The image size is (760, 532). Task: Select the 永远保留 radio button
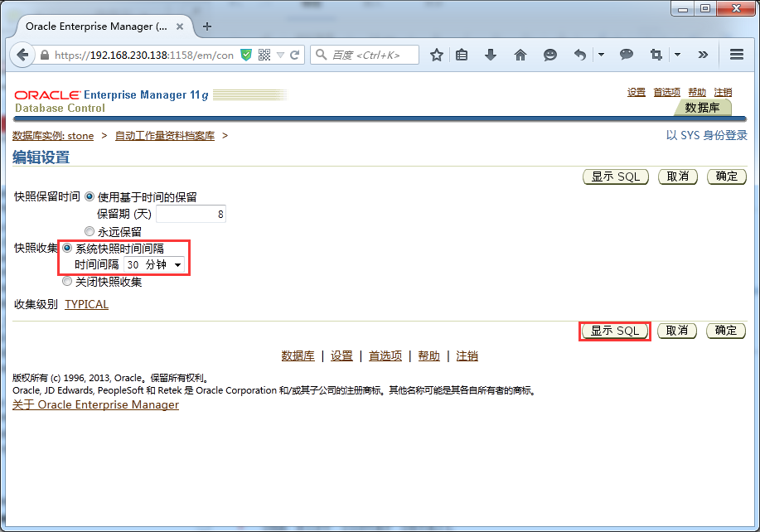click(90, 231)
